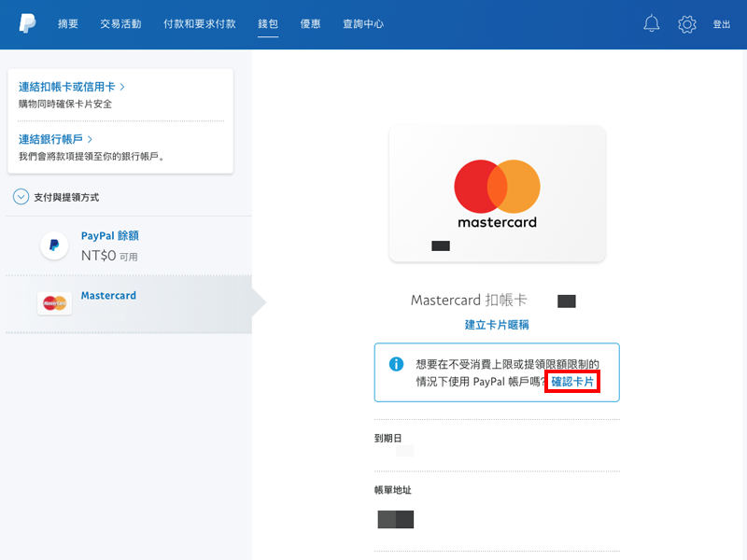Click the PayPal balance round icon

coord(54,245)
